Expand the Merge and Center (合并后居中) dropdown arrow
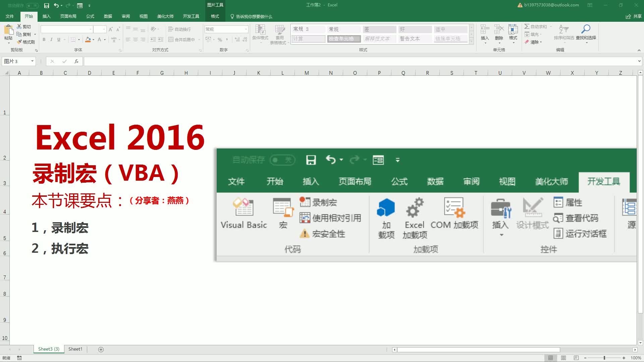 (x=199, y=40)
